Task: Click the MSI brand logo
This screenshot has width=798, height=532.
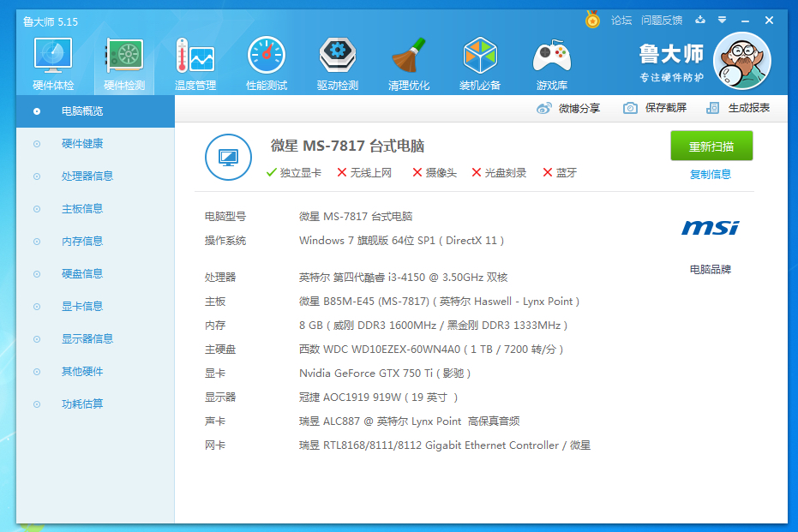Action: (711, 228)
